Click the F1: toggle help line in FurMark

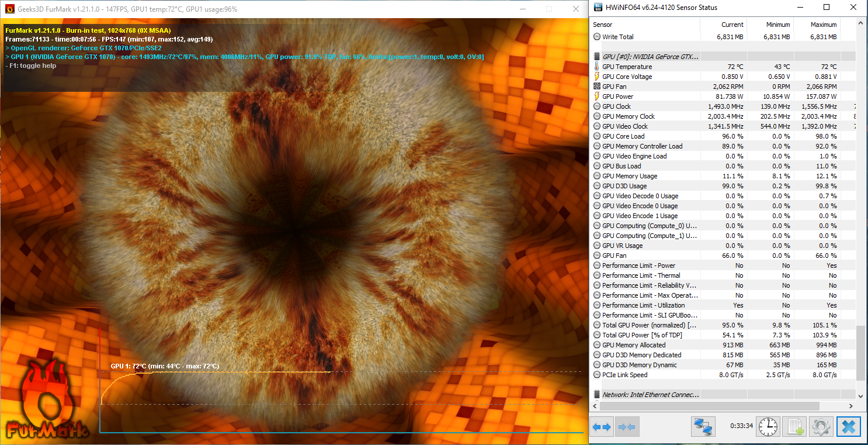click(x=31, y=65)
